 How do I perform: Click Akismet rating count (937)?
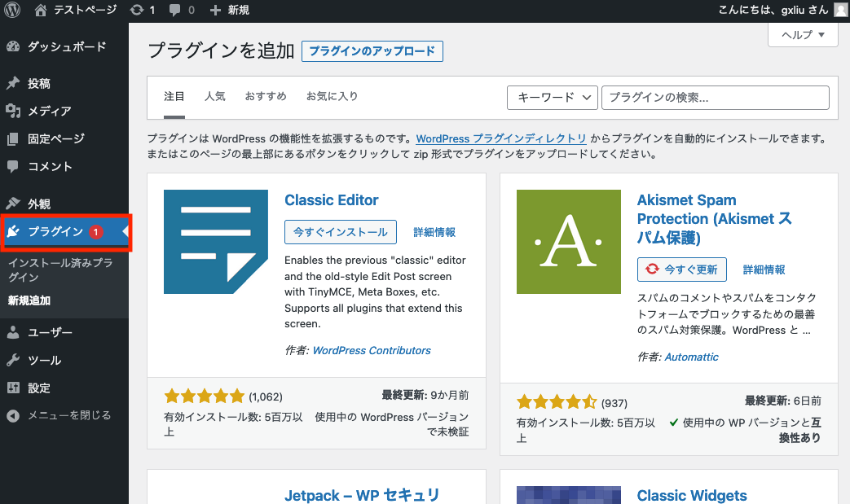(x=614, y=403)
